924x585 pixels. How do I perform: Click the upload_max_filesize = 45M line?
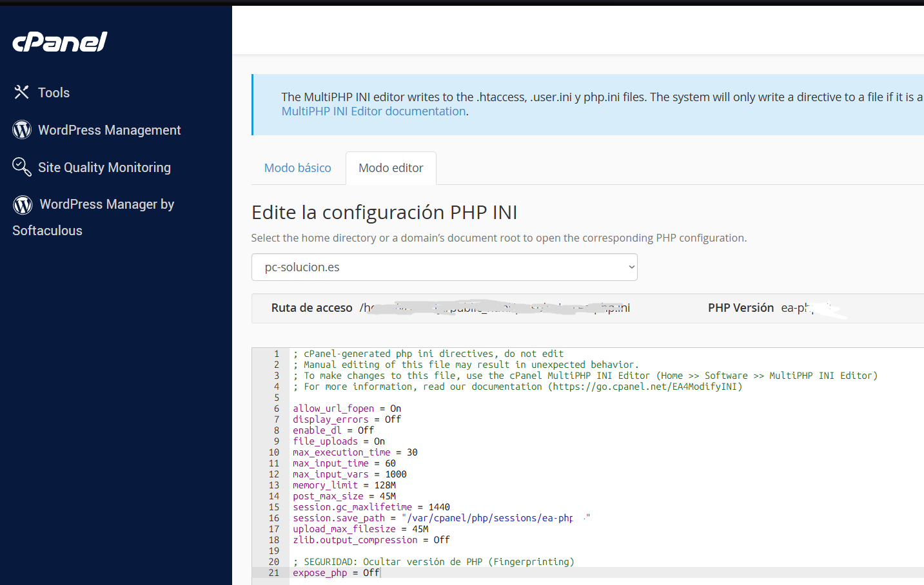click(x=360, y=529)
